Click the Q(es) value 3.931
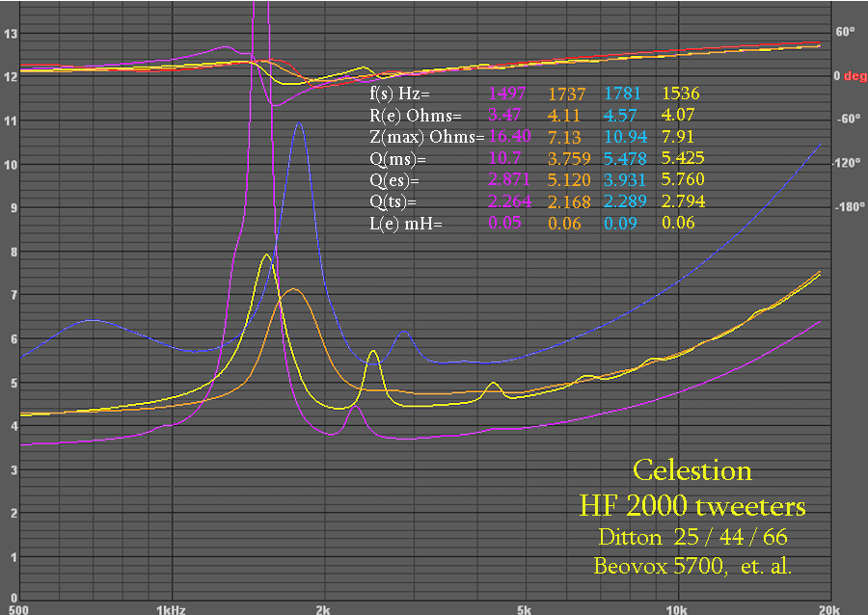The image size is (868, 615). (x=624, y=180)
